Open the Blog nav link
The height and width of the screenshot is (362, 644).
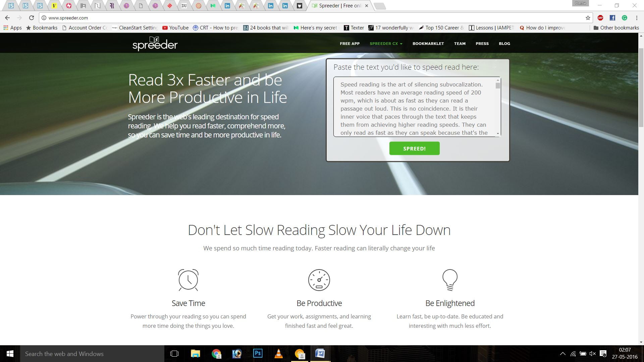[x=504, y=44]
